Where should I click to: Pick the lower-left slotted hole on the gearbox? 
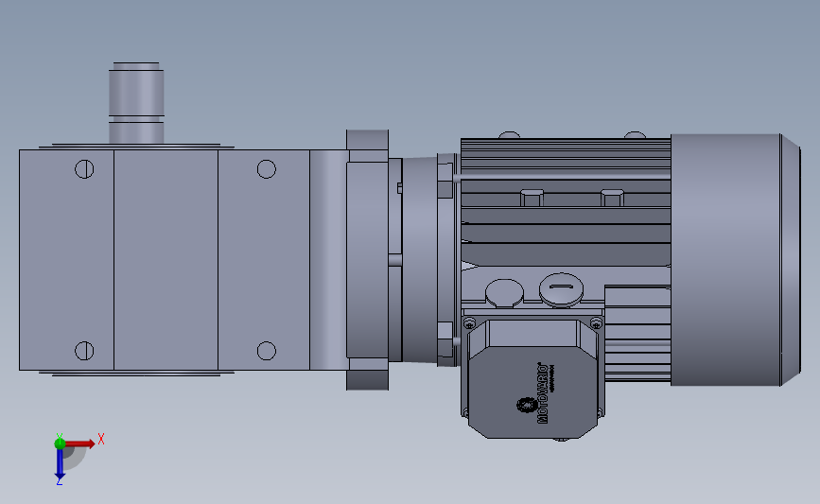(84, 351)
